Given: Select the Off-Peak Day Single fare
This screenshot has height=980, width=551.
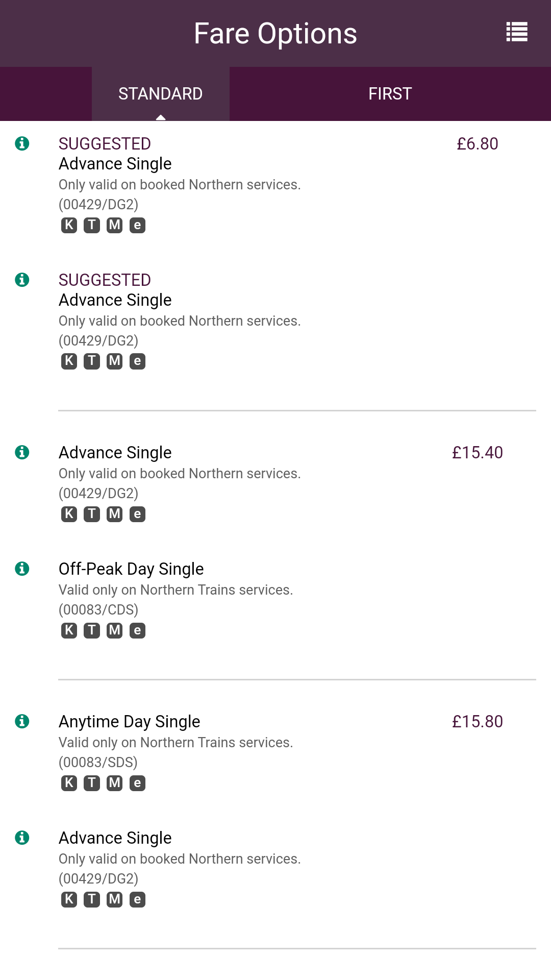Looking at the screenshot, I should [x=131, y=569].
